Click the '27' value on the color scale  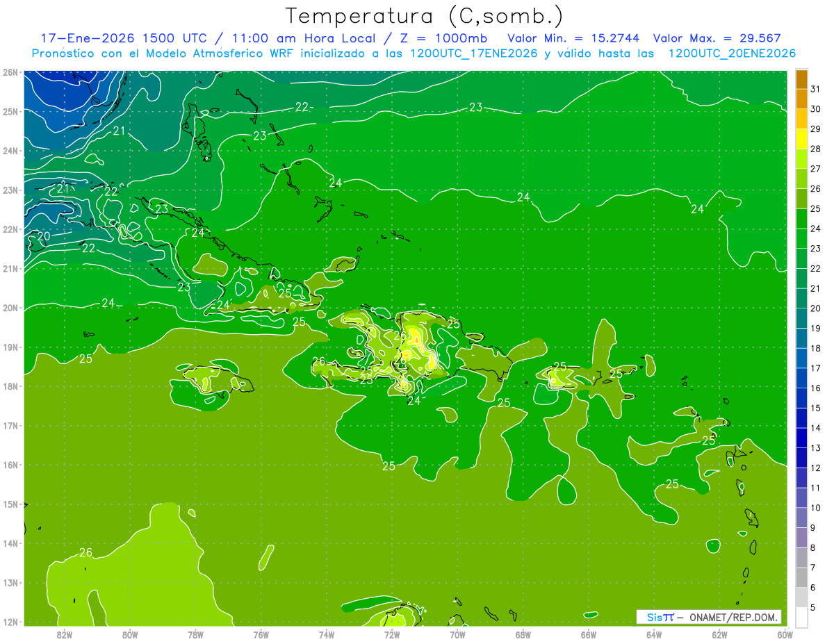coord(816,168)
